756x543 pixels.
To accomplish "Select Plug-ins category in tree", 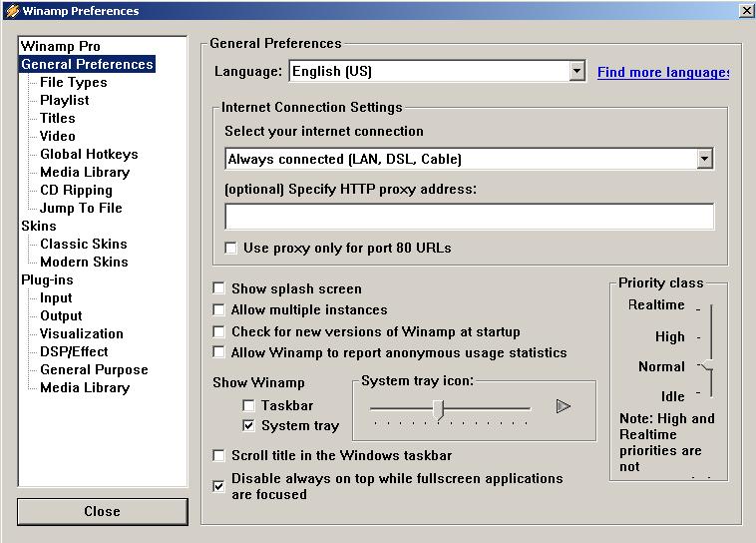I will (47, 279).
